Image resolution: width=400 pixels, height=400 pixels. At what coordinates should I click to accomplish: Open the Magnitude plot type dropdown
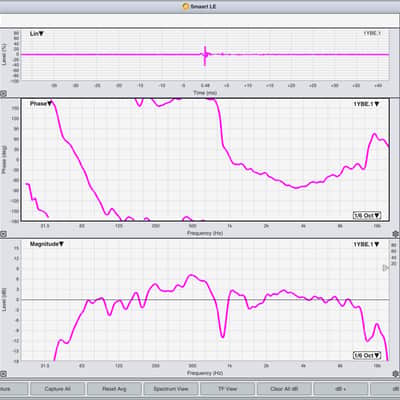(47, 244)
